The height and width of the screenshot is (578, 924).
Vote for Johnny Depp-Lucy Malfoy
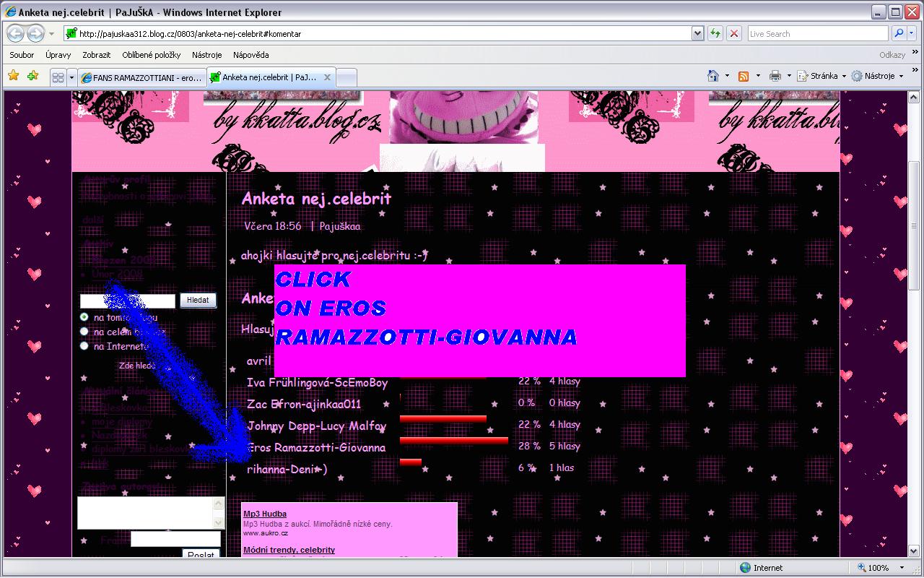click(316, 426)
